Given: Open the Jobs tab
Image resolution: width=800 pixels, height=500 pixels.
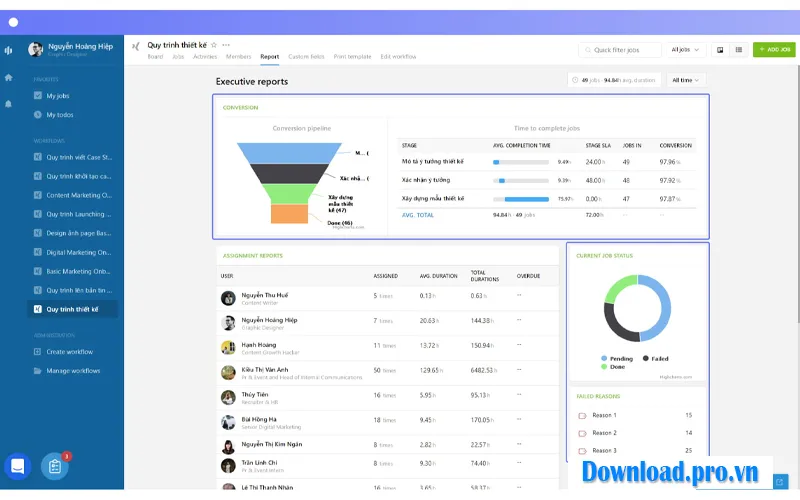Looking at the screenshot, I should (x=178, y=57).
